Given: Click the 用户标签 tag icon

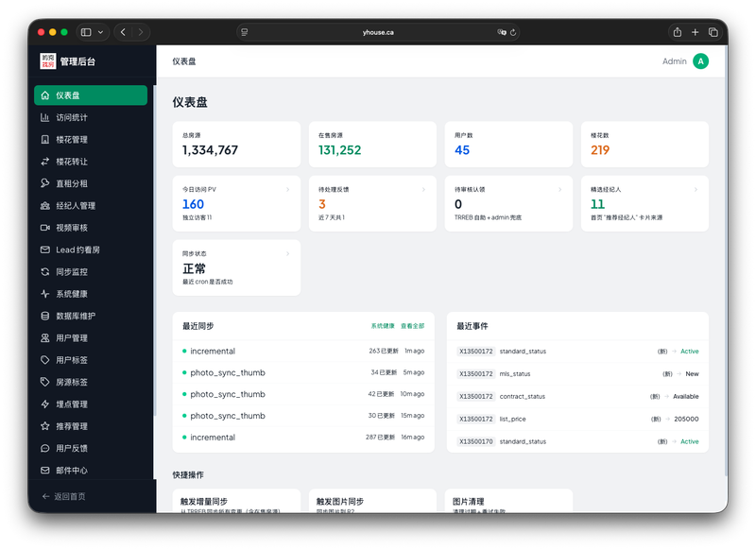Looking at the screenshot, I should click(x=44, y=360).
